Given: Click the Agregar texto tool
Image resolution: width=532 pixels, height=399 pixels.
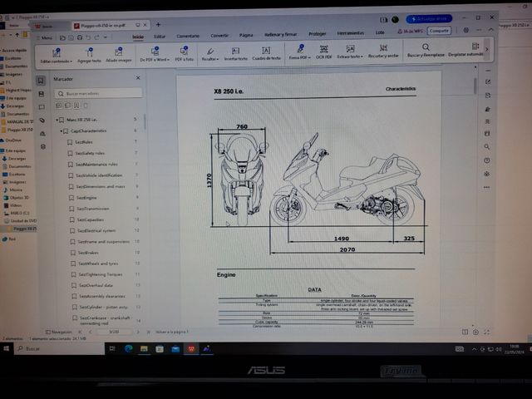Looking at the screenshot, I should click(x=88, y=54).
